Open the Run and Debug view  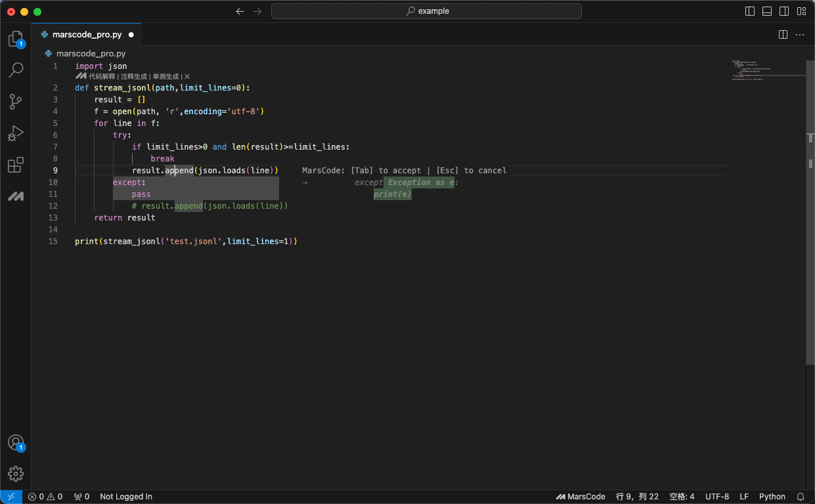(x=16, y=133)
